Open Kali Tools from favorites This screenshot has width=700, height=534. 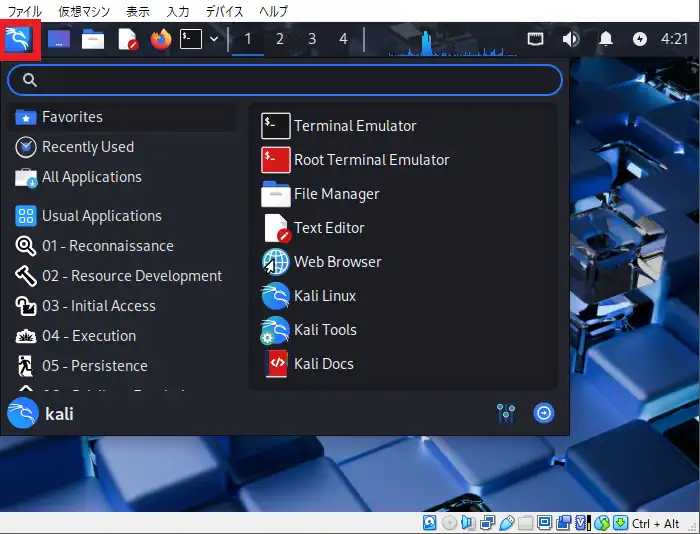pyautogui.click(x=402, y=330)
